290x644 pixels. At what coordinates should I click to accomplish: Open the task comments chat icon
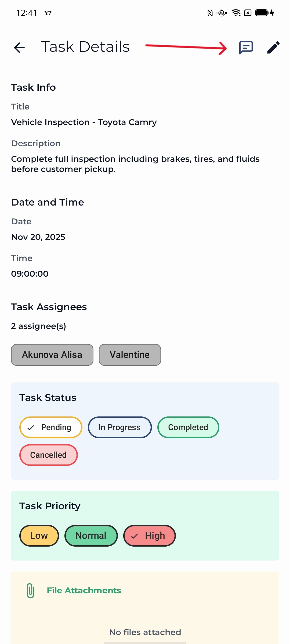click(246, 47)
